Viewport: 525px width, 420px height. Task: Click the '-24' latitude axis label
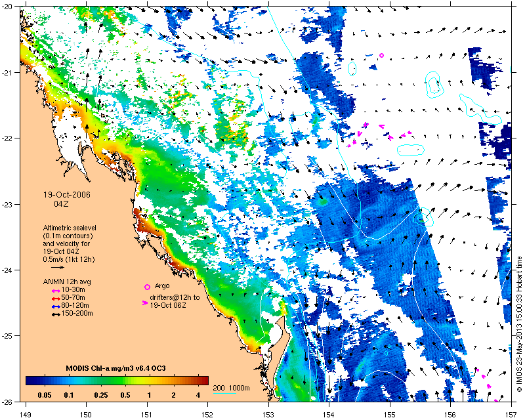click(8, 270)
